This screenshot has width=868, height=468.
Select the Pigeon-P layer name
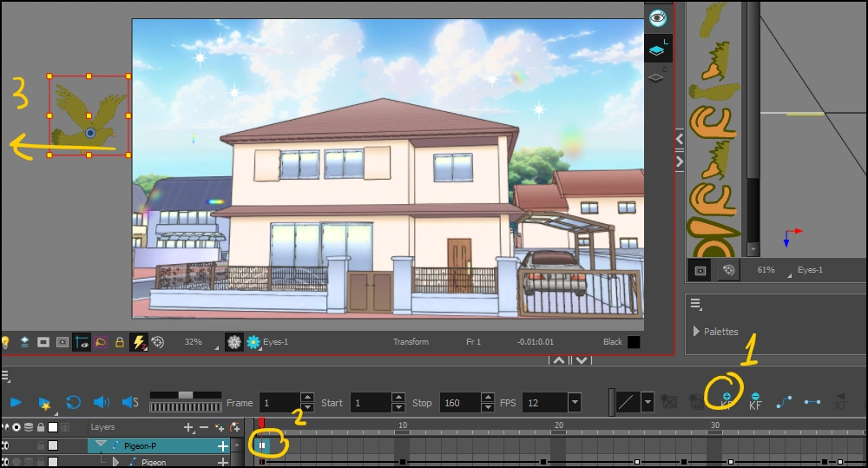click(x=140, y=445)
